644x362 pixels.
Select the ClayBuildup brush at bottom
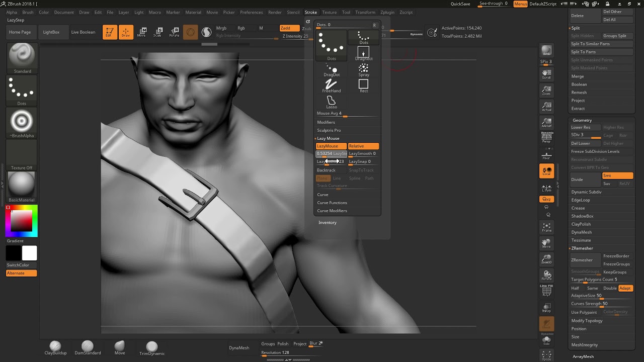[x=55, y=347]
